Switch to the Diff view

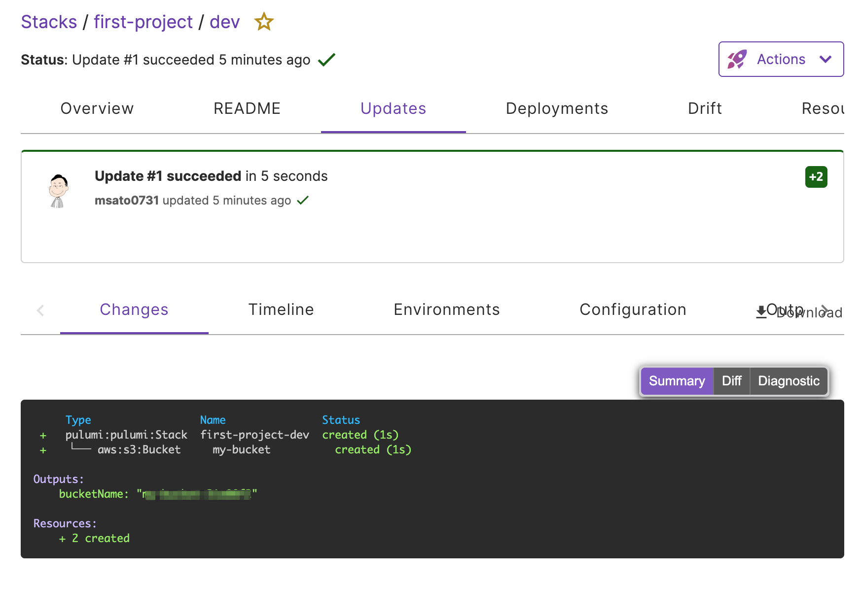[732, 381]
